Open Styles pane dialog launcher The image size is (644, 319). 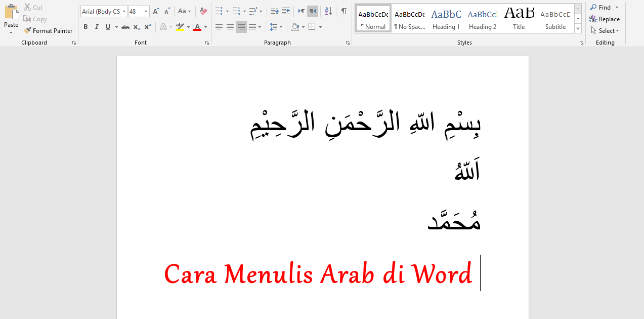coord(581,43)
